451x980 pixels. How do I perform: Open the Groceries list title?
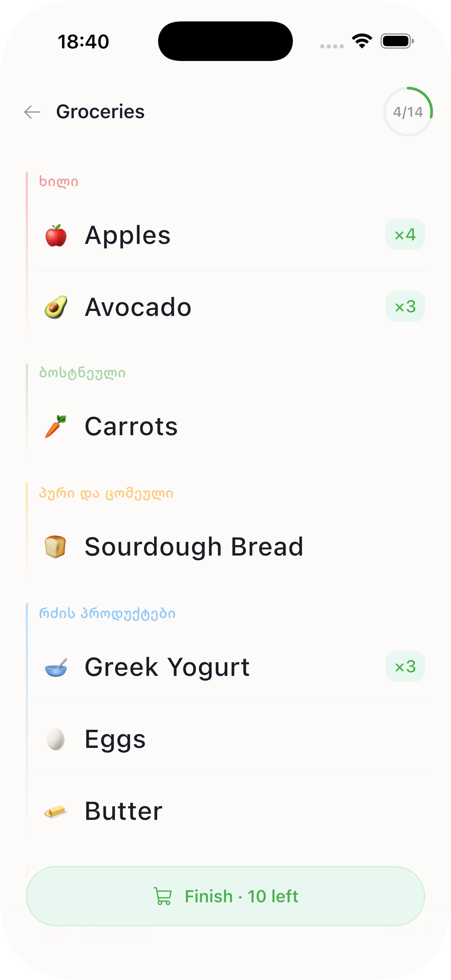(x=100, y=112)
